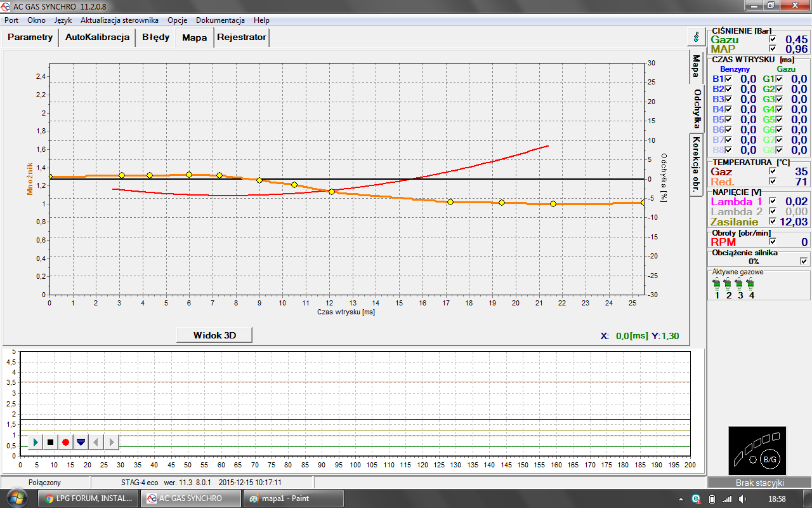Toggle the MAP pressure checkbox
This screenshot has height=508, width=812.
click(x=773, y=49)
